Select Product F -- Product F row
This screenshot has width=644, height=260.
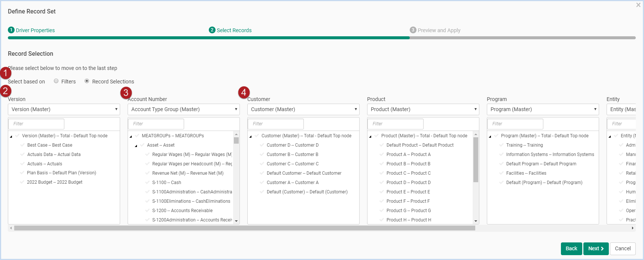coord(408,201)
